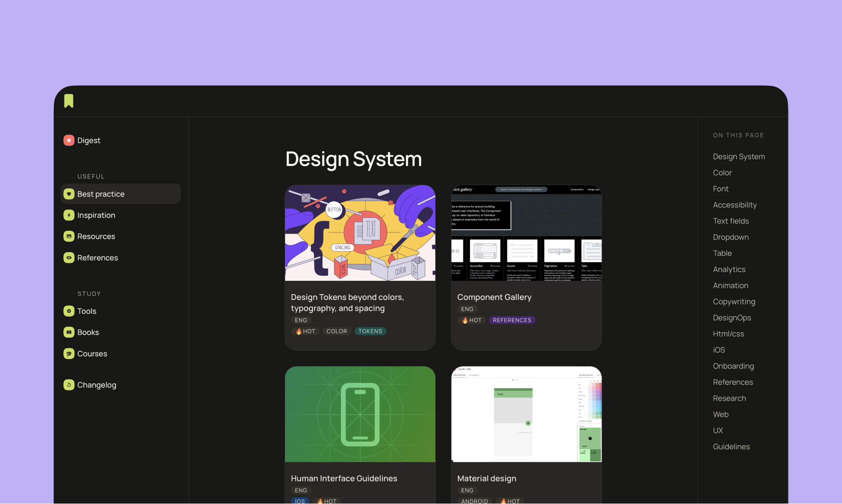Jump to Text fields section
Image resolution: width=842 pixels, height=504 pixels.
pyautogui.click(x=731, y=221)
